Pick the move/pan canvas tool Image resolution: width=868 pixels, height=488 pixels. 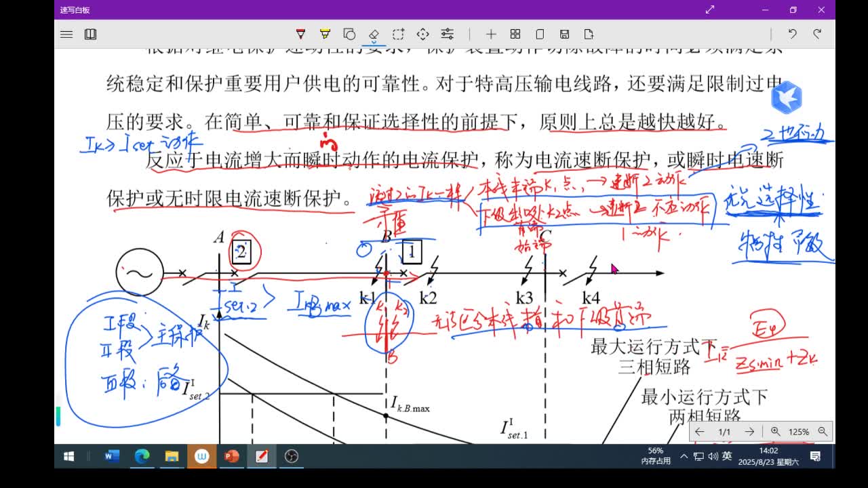422,34
